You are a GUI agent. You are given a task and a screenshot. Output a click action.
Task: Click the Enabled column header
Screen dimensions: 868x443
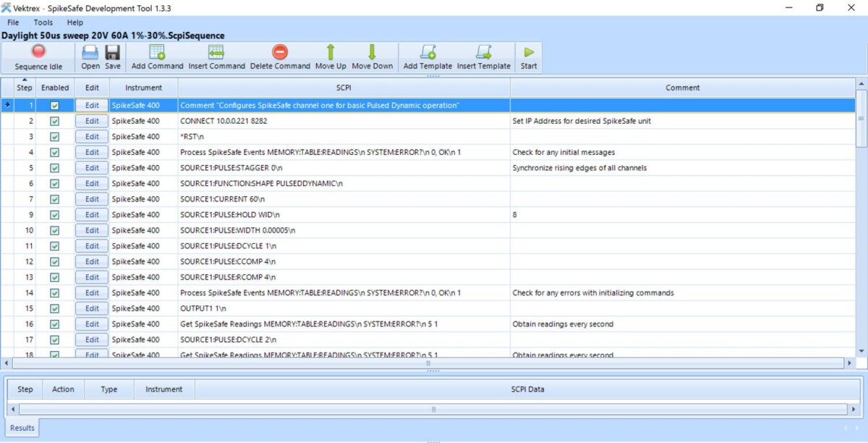point(55,88)
